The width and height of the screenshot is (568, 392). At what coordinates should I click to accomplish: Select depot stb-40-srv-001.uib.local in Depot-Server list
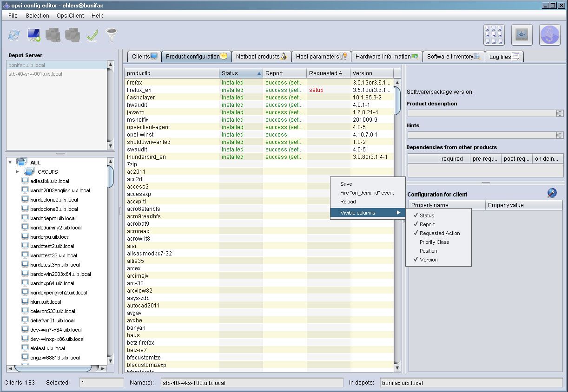tap(57, 74)
